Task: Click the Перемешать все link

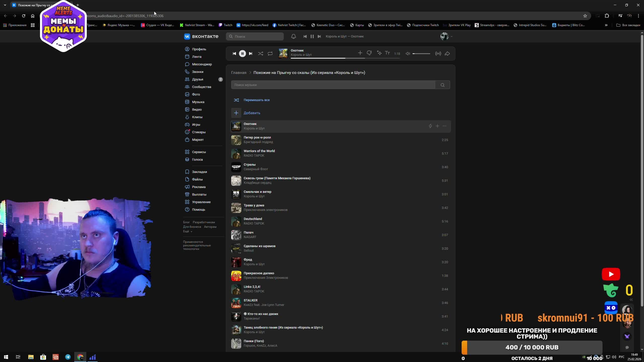Action: (256, 100)
